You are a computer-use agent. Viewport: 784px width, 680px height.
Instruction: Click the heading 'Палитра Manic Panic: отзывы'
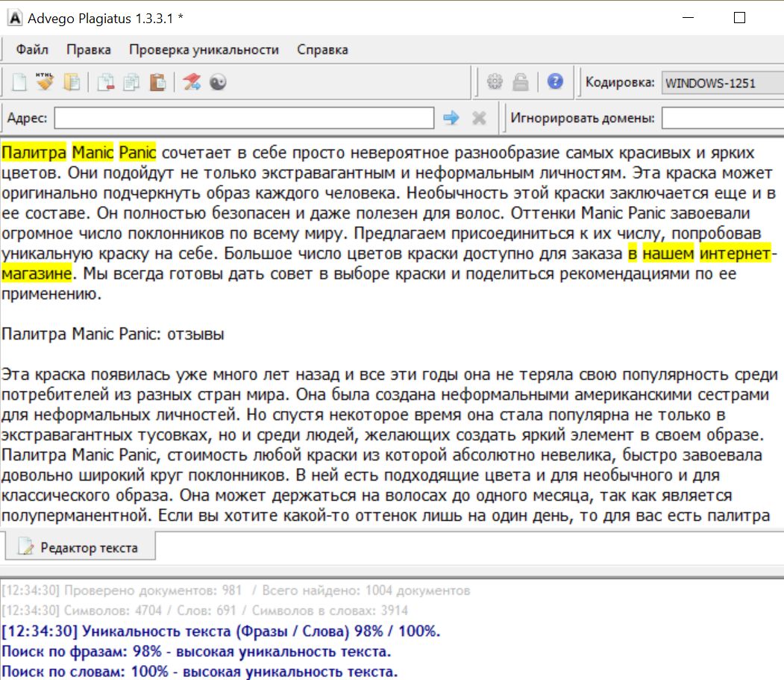pos(113,334)
